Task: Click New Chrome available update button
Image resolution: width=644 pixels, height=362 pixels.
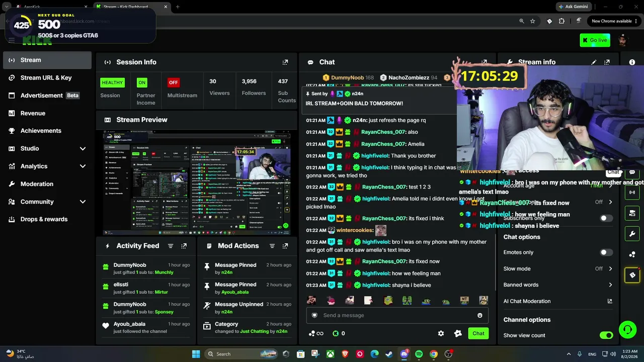Action: point(610,21)
